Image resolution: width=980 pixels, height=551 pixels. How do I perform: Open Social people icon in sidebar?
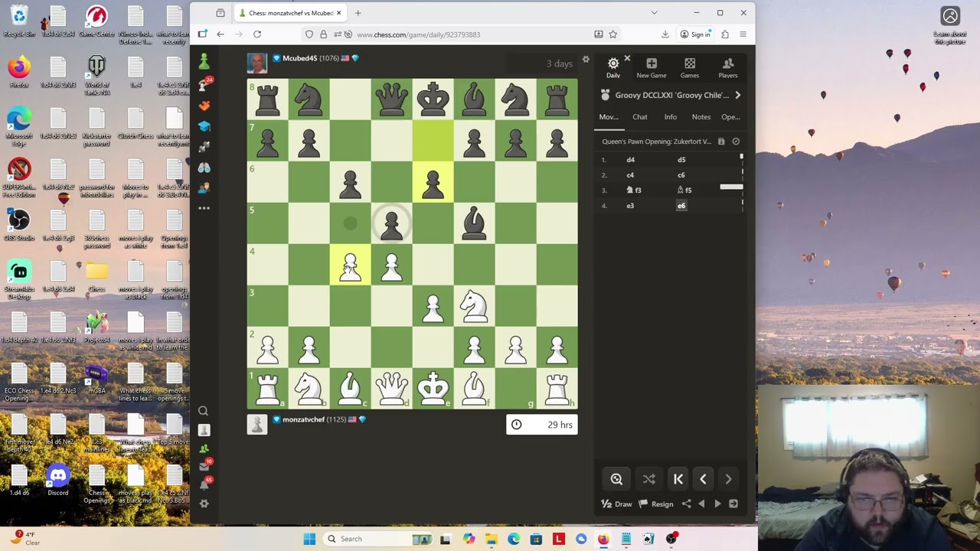pos(204,187)
